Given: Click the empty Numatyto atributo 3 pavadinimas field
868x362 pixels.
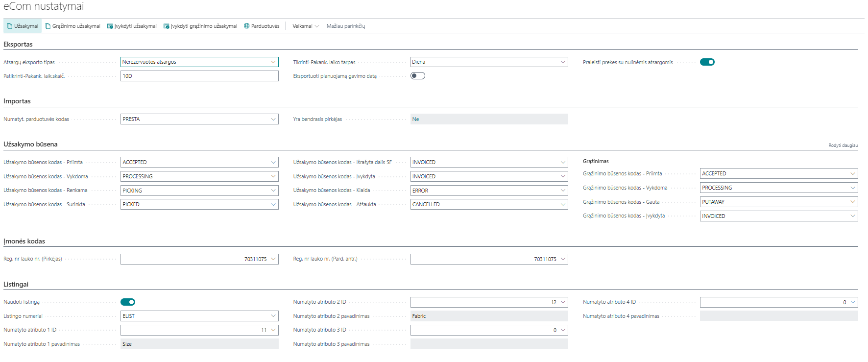Looking at the screenshot, I should (x=489, y=344).
